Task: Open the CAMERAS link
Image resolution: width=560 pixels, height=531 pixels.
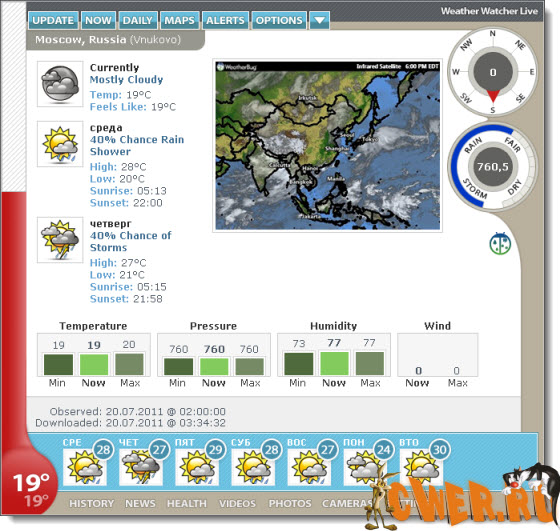Action: click(x=348, y=504)
